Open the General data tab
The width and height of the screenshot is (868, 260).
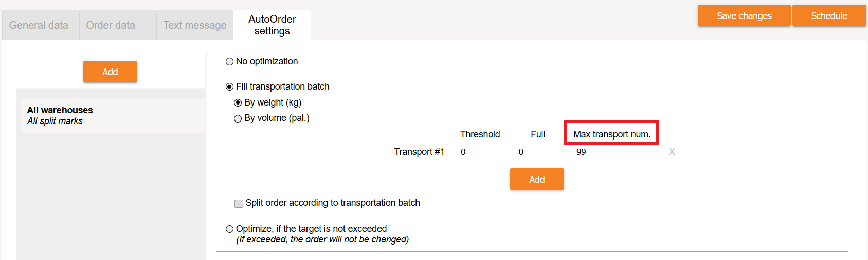tap(39, 25)
